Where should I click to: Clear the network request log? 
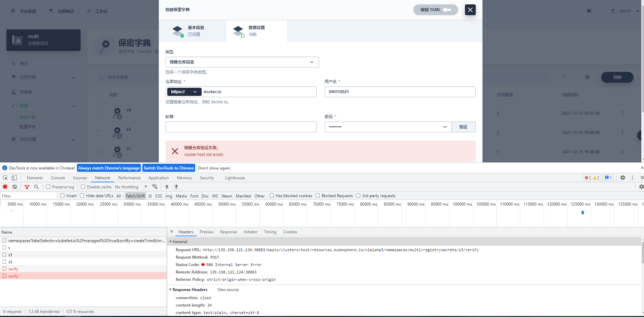click(x=14, y=187)
